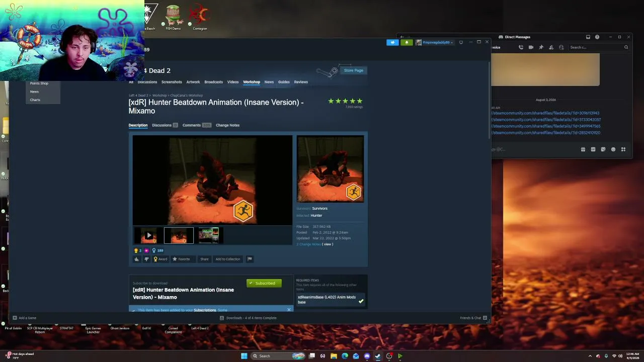The image size is (644, 362).
Task: Open the Discord gift icon
Action: tap(583, 149)
